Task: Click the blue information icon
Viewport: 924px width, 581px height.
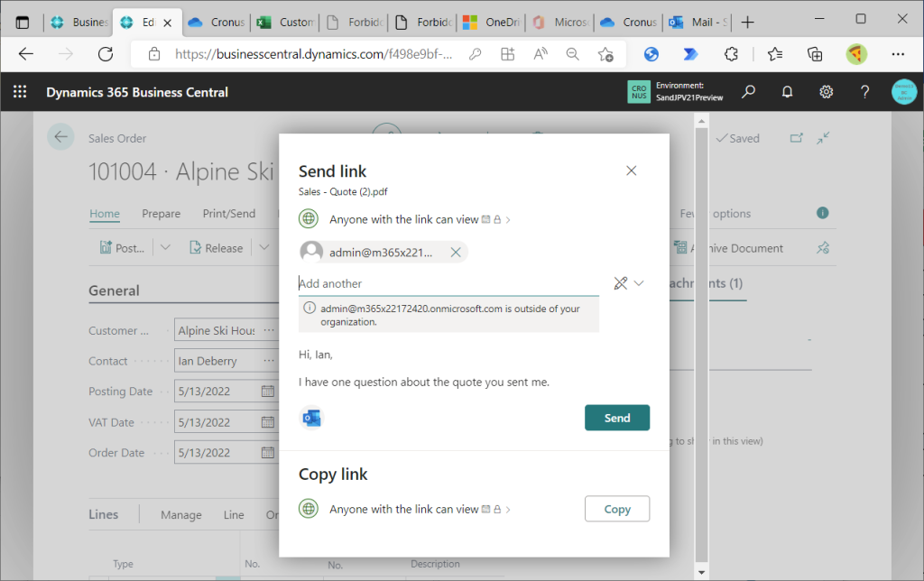Action: pos(823,213)
